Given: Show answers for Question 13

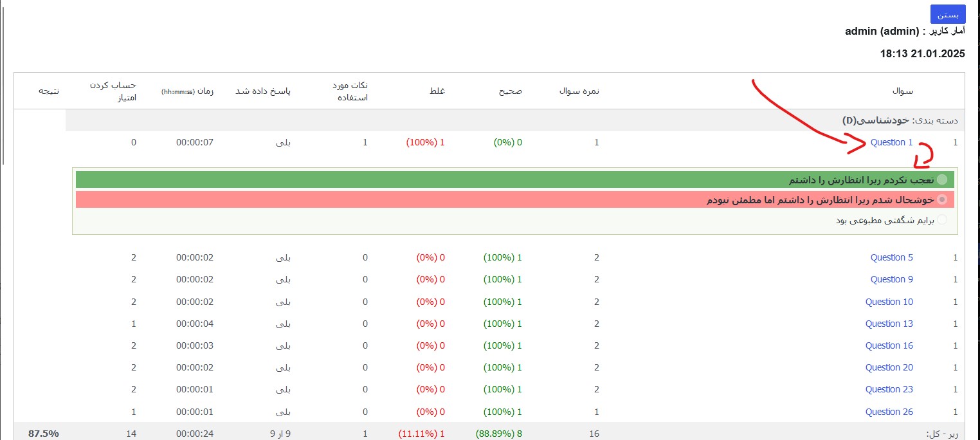Looking at the screenshot, I should click(x=889, y=324).
